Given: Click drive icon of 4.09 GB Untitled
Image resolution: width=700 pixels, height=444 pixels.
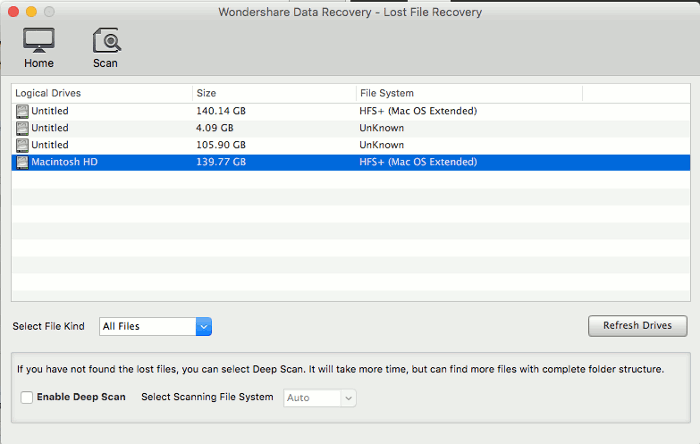Looking at the screenshot, I should [x=22, y=128].
